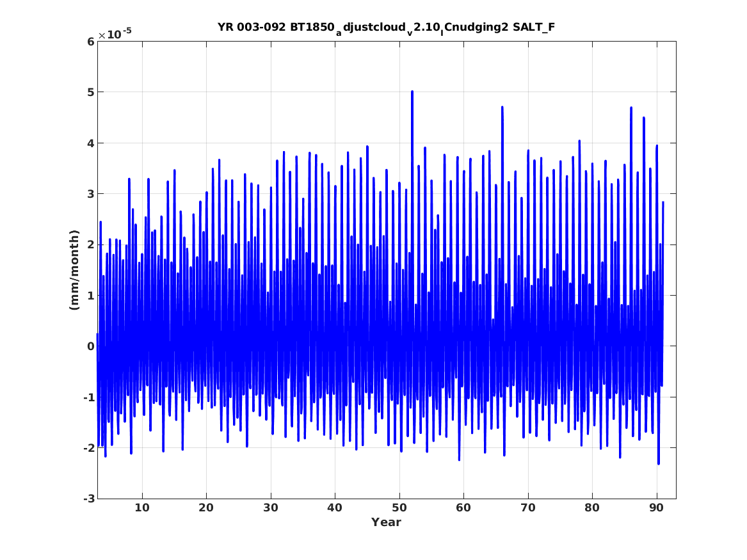Click x-axis tick label 20
Image resolution: width=747 pixels, height=560 pixels.
pos(206,508)
